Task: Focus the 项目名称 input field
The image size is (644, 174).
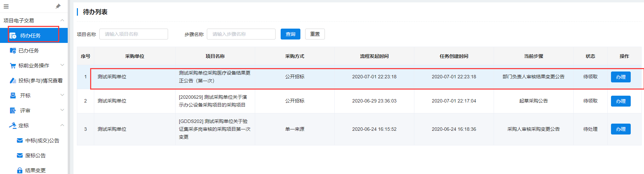Action: tap(134, 34)
